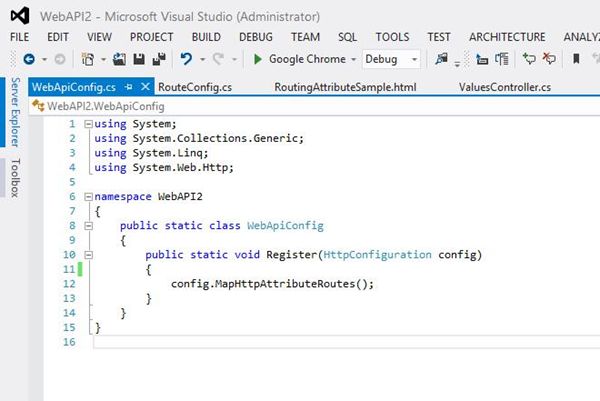Open the Server Explorer side panel
This screenshot has width=600, height=401.
point(15,112)
